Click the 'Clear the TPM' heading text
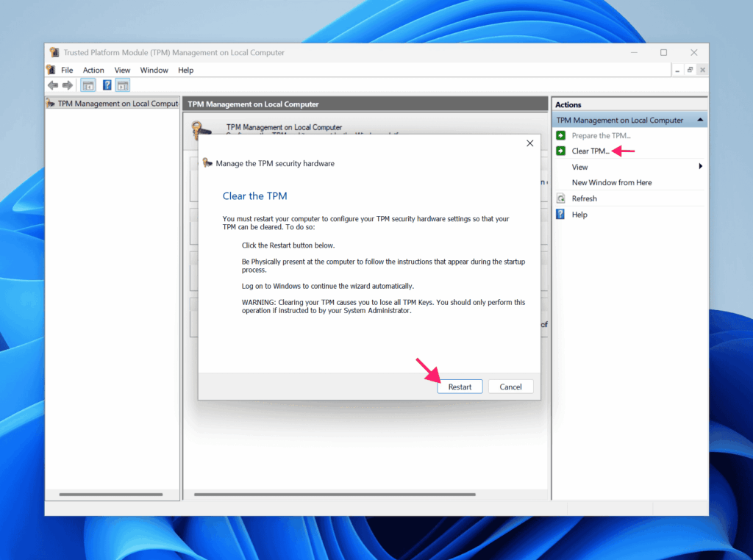Screen dimensions: 753x560 tap(254, 195)
